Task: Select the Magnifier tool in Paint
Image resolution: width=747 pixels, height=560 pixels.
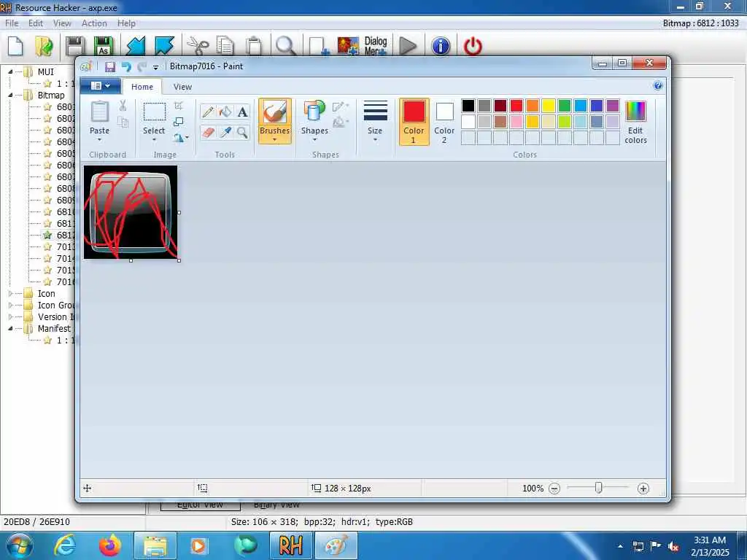Action: click(x=242, y=133)
